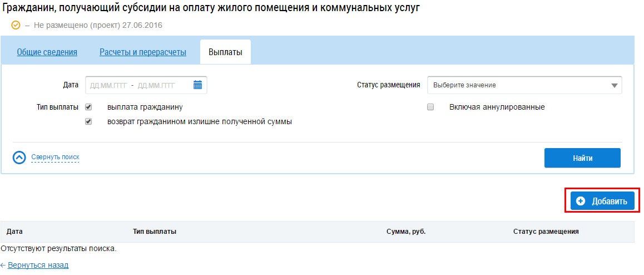Screen dimensions: 644x275
Task: Open the calendar date picker icon
Action: pos(197,85)
